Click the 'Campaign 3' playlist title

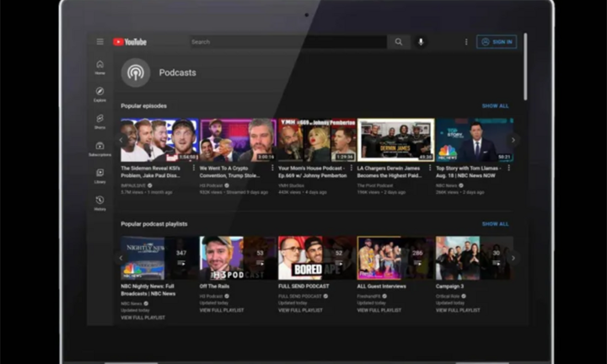[x=450, y=286]
